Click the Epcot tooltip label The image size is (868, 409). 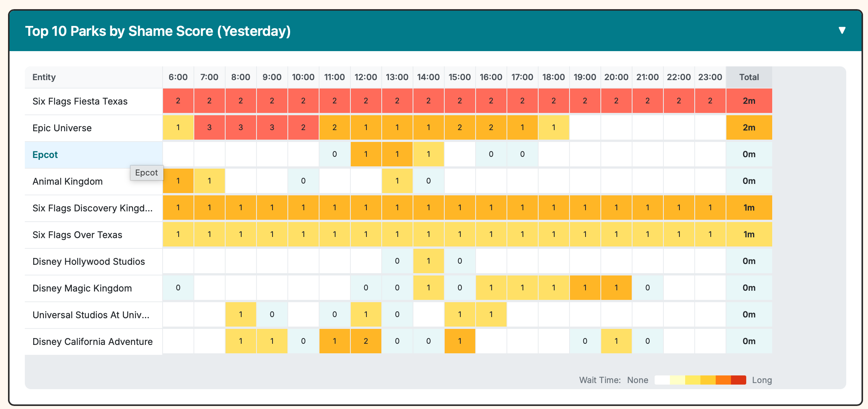click(147, 172)
